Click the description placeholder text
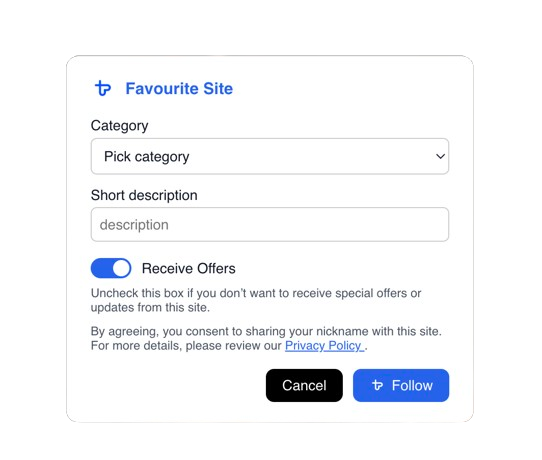The image size is (542, 460). point(134,225)
